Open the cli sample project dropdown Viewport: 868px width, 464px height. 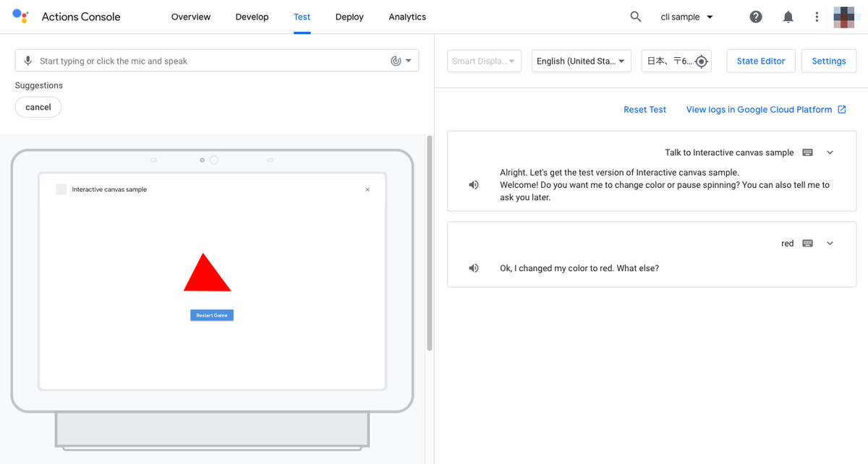click(x=686, y=17)
